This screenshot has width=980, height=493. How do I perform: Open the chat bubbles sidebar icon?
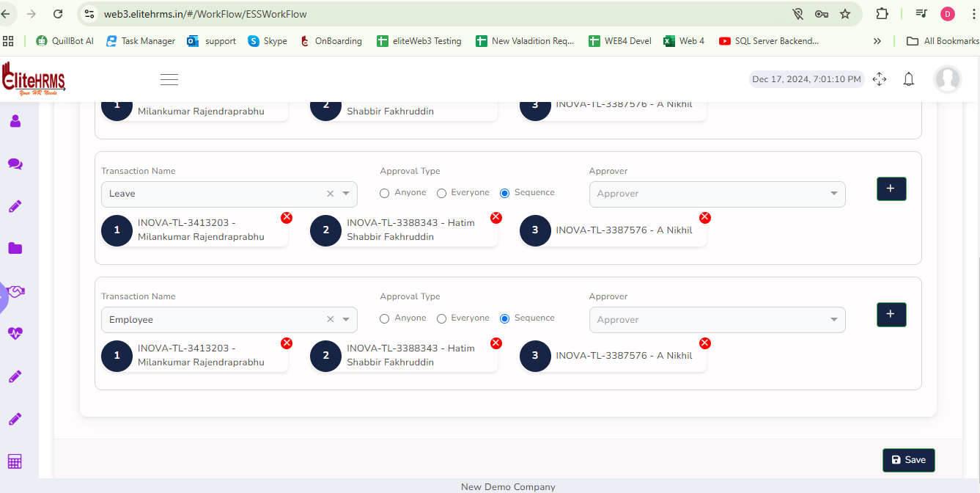click(x=15, y=164)
